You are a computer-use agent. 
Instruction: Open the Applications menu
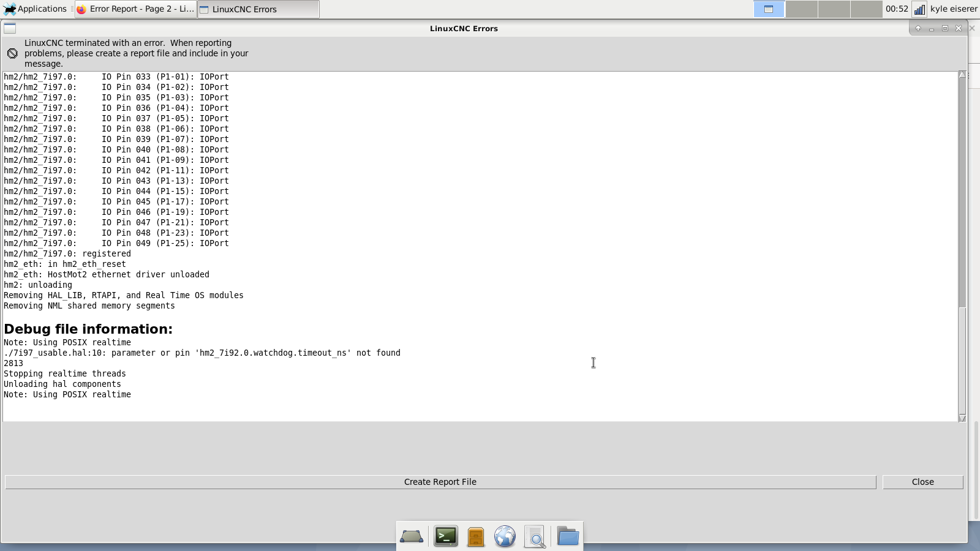coord(35,9)
